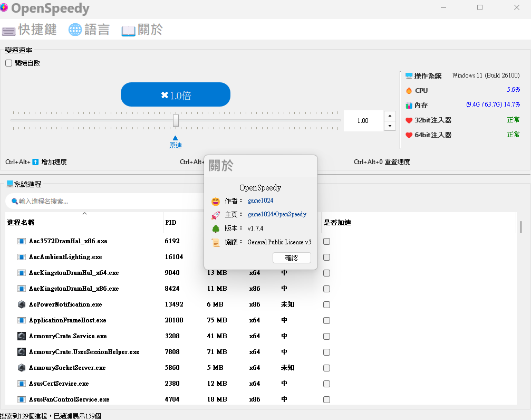Click the AacKingstonDramHal_x86.exe process icon

[x=21, y=289]
